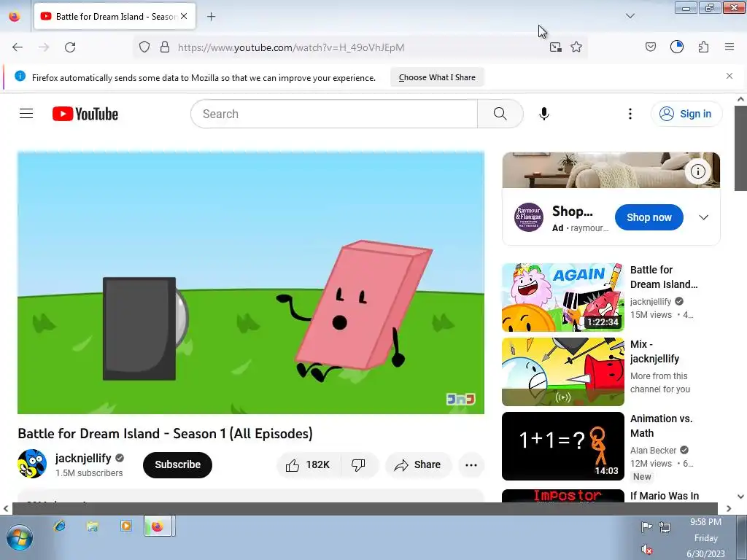Click the Shop now ad button
Image resolution: width=747 pixels, height=560 pixels.
649,217
